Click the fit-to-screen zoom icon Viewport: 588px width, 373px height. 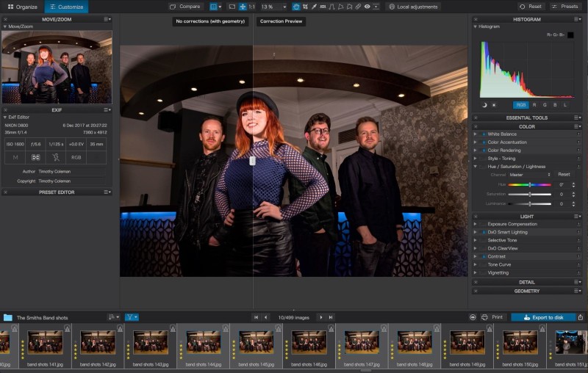click(x=243, y=7)
